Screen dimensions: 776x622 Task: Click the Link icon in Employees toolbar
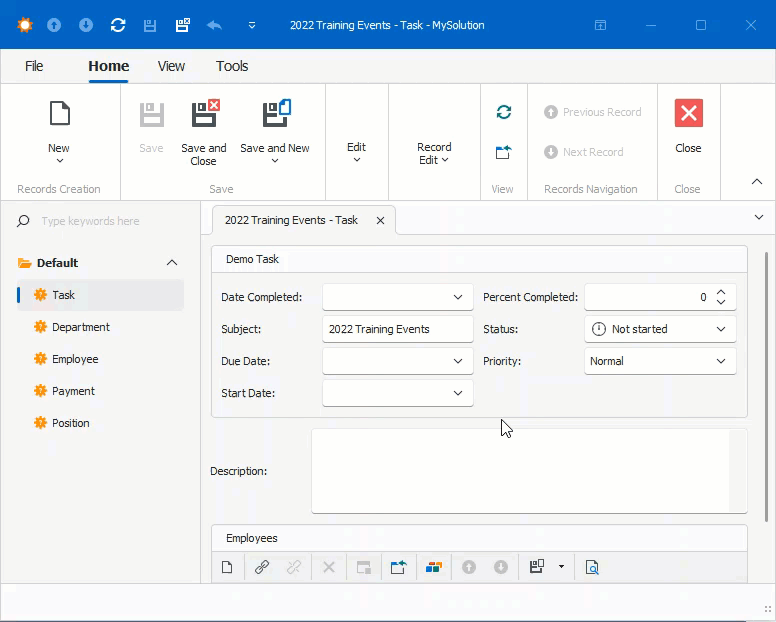[x=262, y=567]
